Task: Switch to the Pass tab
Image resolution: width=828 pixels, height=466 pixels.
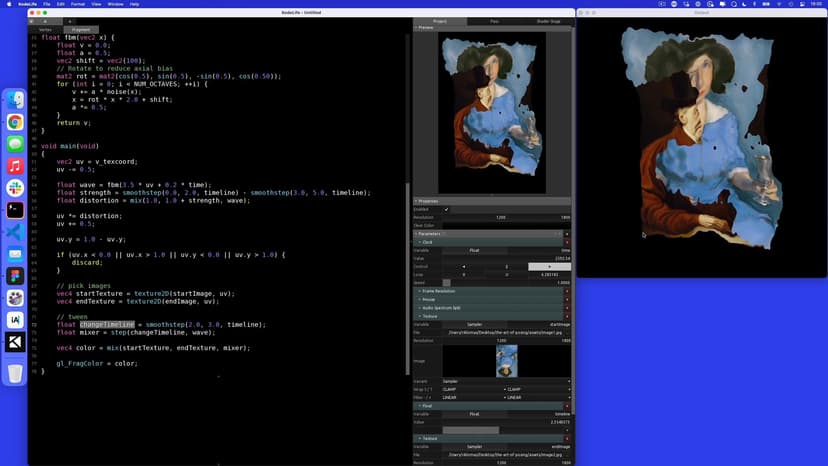Action: tap(494, 21)
